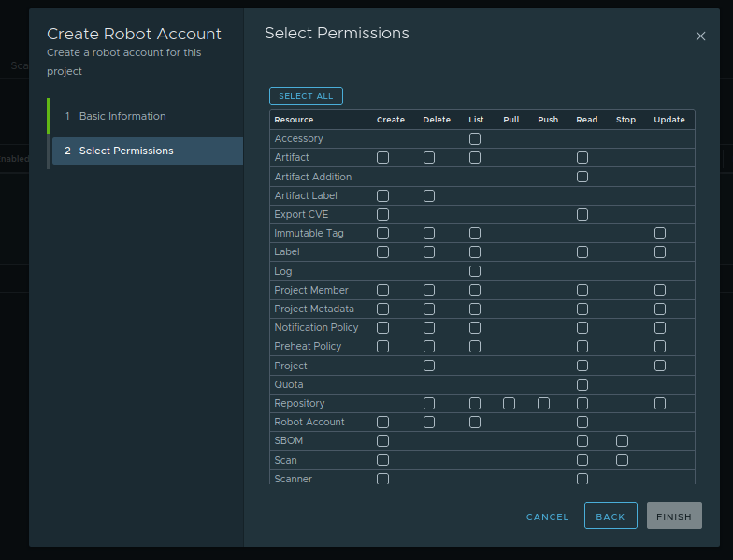Click the FINISH button

674,516
